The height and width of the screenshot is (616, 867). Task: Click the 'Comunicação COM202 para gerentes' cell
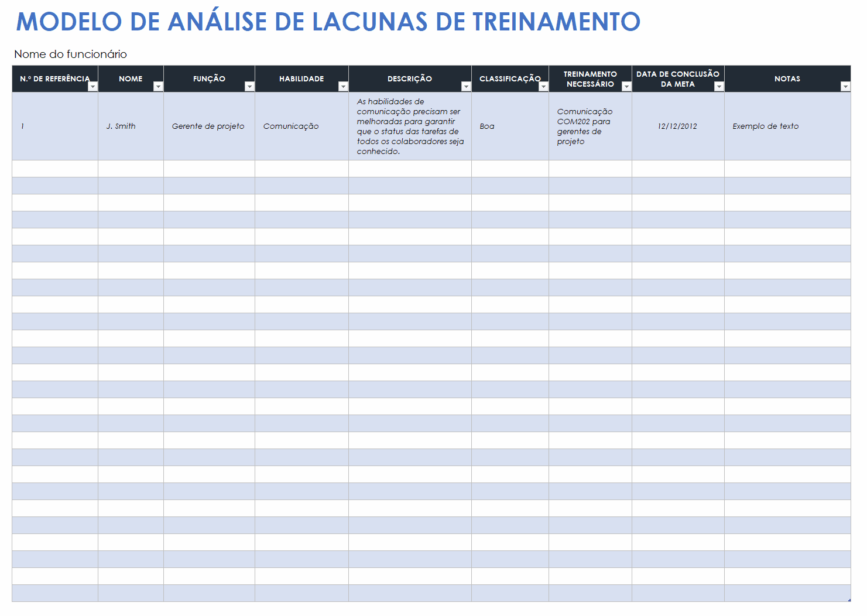590,126
